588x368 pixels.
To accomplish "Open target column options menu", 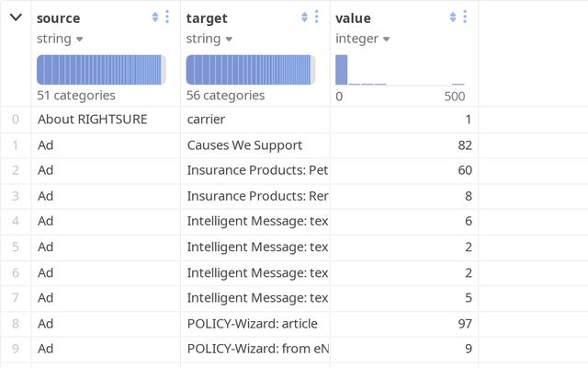I will pos(316,17).
